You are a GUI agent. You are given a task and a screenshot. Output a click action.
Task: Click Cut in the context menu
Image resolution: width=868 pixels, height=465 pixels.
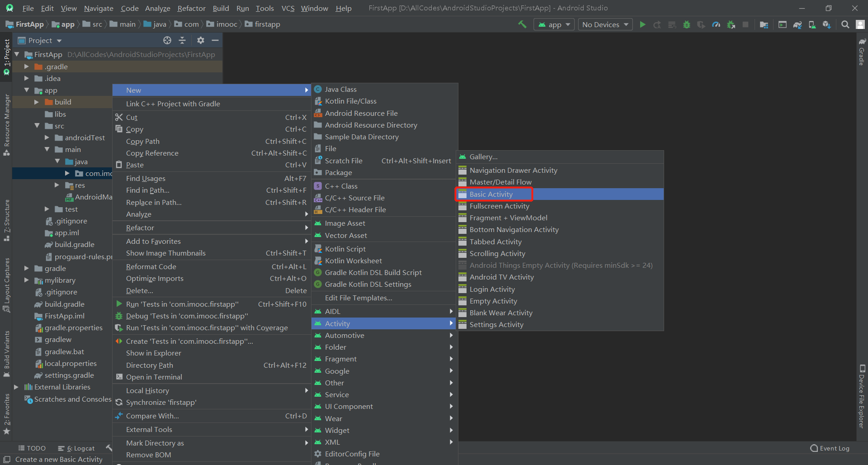click(212, 117)
